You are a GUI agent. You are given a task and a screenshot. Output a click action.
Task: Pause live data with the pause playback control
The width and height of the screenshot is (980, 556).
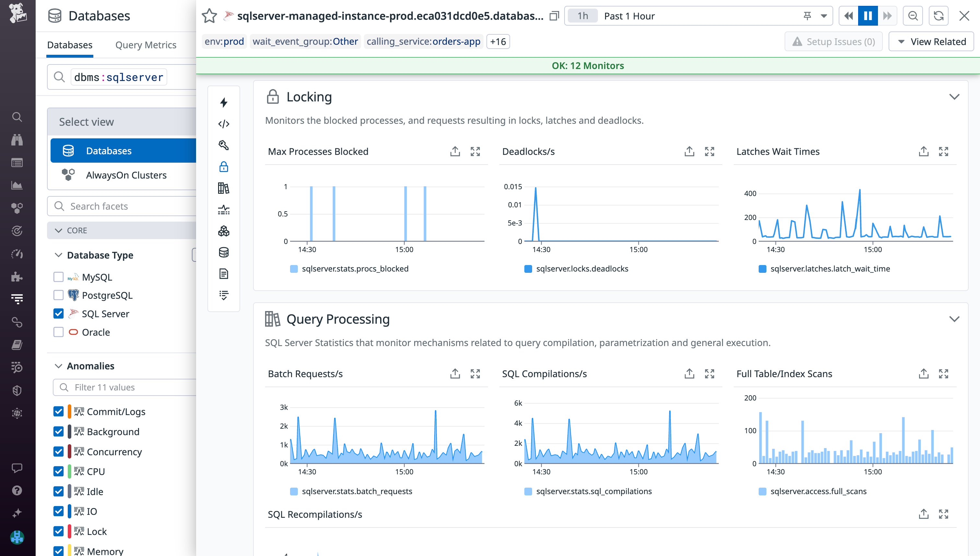click(x=868, y=16)
